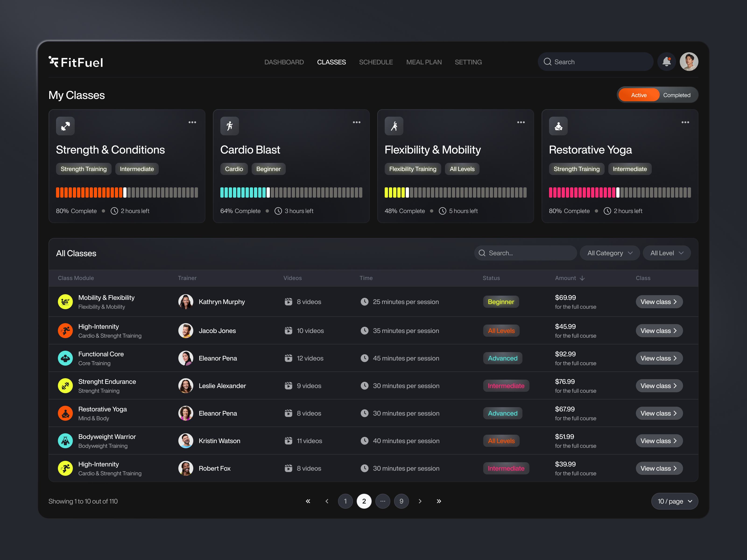Click the next page arrow in pagination
This screenshot has height=560, width=747.
420,501
